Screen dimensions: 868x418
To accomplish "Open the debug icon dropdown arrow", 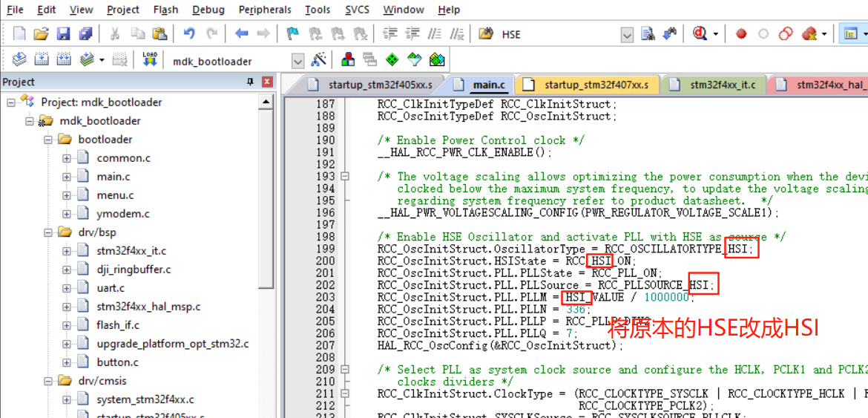I will 716,34.
